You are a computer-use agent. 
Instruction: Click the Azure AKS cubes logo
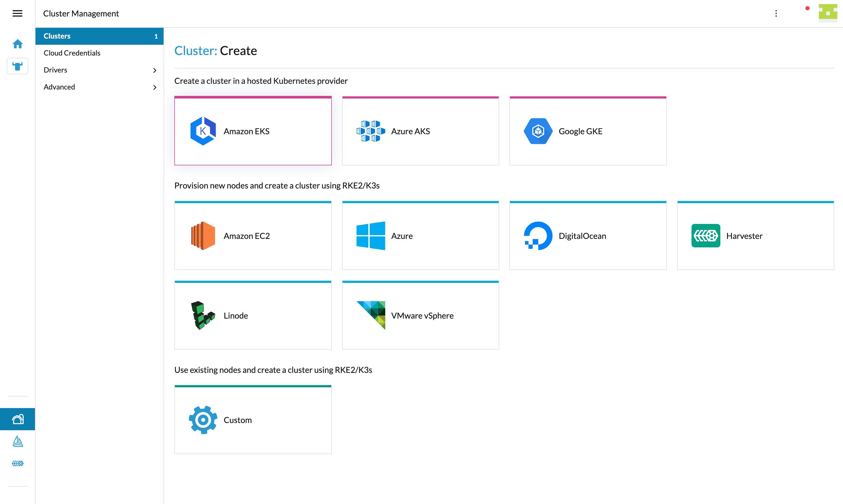[x=371, y=131]
